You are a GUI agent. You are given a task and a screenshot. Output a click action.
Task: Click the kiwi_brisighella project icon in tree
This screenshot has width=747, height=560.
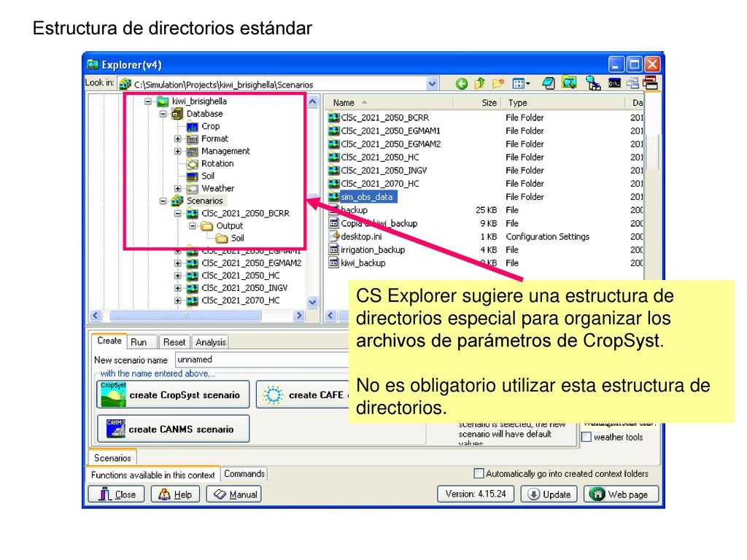click(163, 101)
